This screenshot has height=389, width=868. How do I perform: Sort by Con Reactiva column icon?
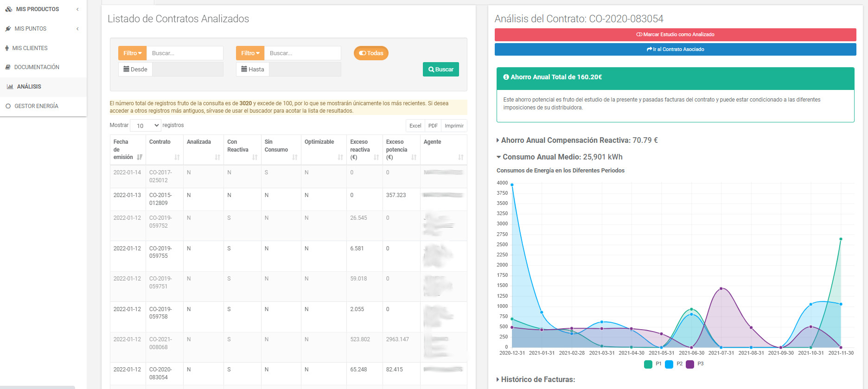(255, 157)
